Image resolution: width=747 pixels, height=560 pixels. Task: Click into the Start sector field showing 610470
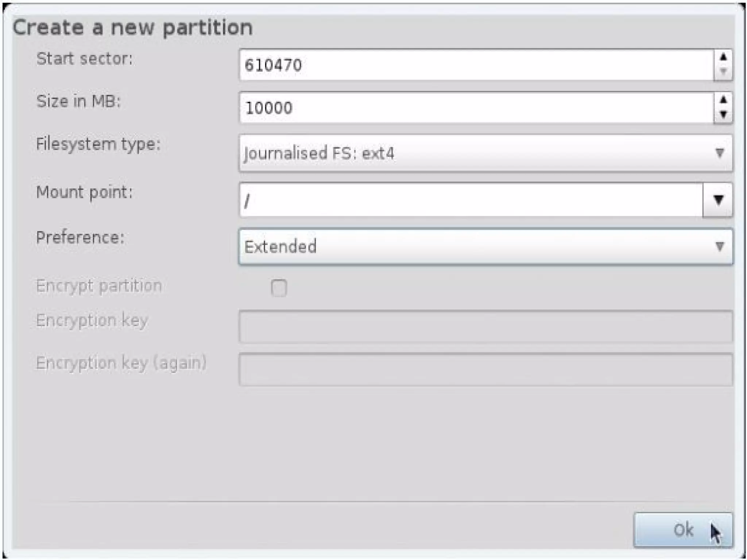[474, 65]
